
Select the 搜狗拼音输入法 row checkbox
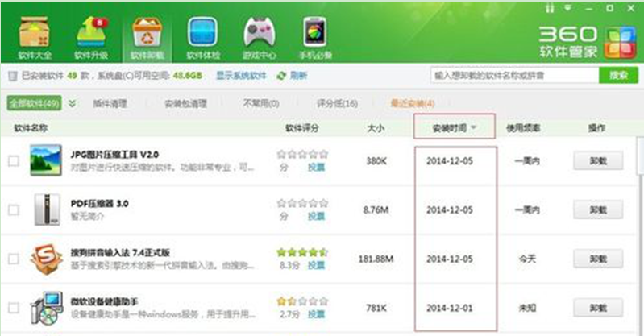click(x=13, y=259)
